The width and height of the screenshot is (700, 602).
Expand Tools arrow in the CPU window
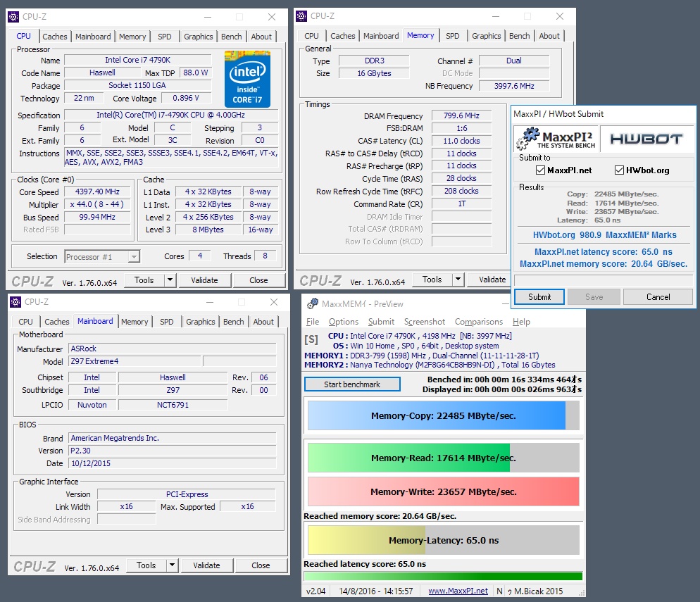click(170, 280)
